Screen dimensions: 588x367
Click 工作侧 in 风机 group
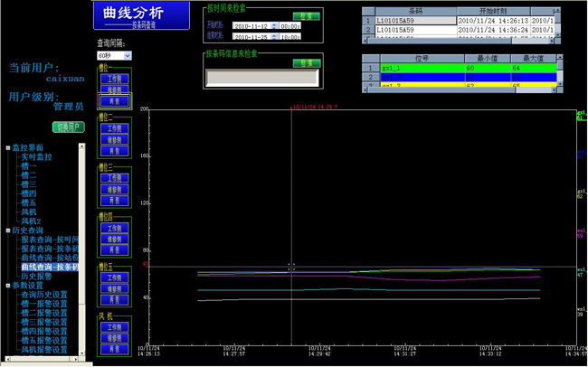tap(114, 327)
